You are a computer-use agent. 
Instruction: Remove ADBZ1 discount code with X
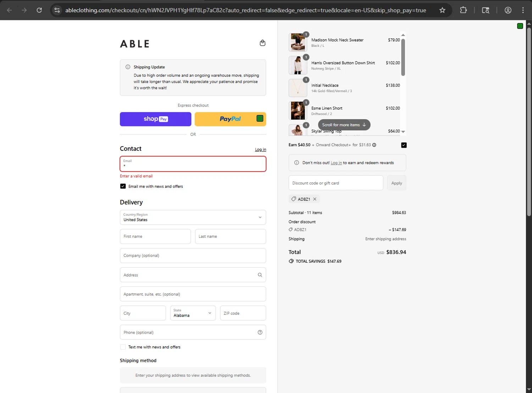click(315, 199)
